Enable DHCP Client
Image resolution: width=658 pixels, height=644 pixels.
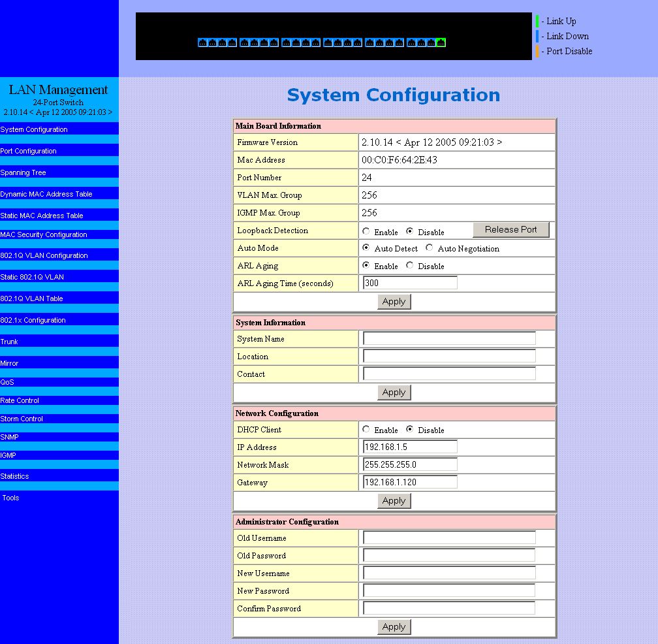[366, 429]
